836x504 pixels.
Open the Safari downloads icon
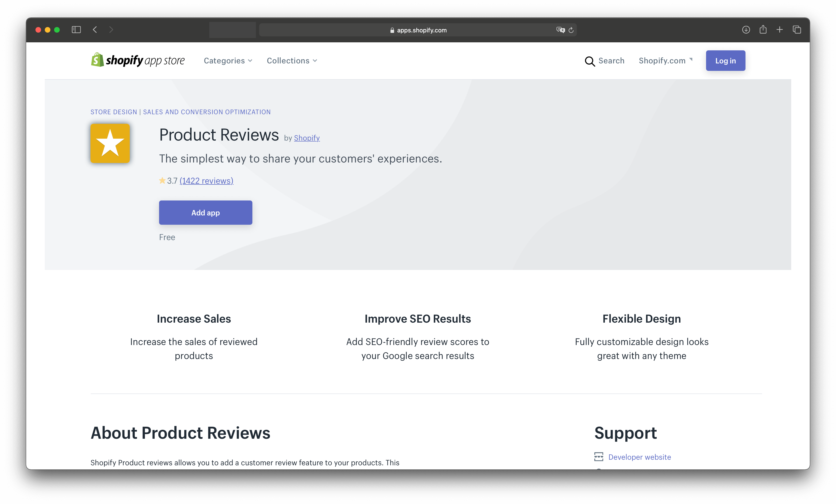pyautogui.click(x=746, y=30)
